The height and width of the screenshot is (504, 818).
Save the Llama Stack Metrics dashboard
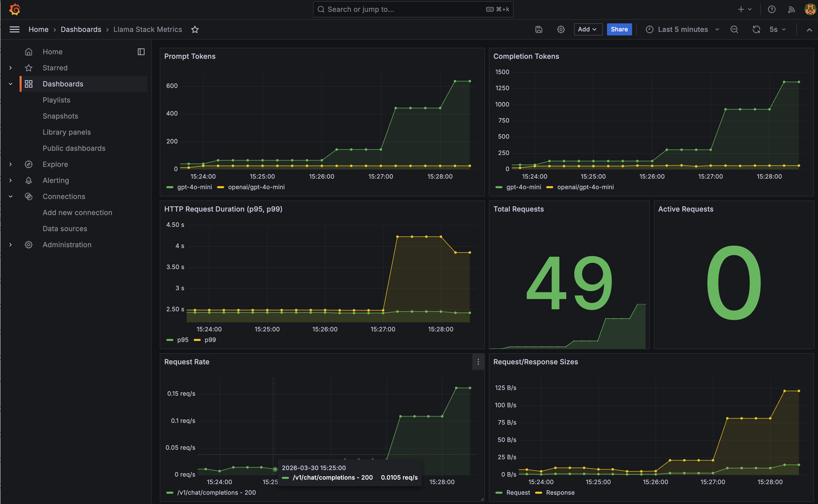538,29
